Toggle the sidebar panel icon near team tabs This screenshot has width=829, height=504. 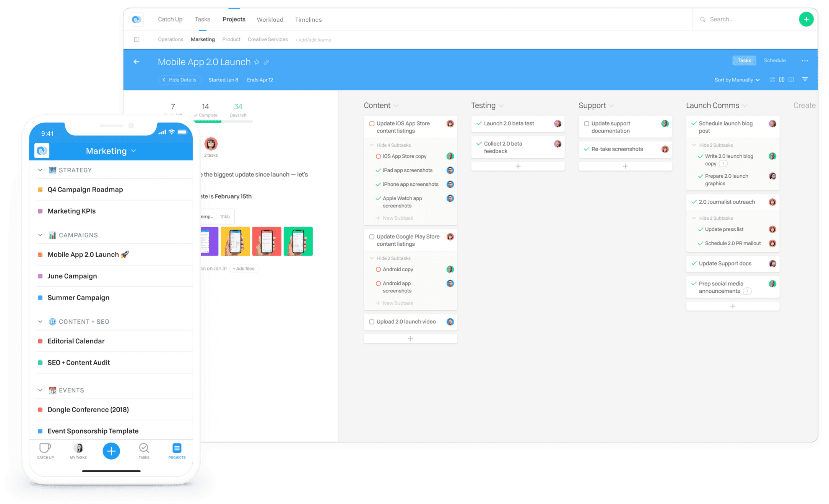coord(137,39)
